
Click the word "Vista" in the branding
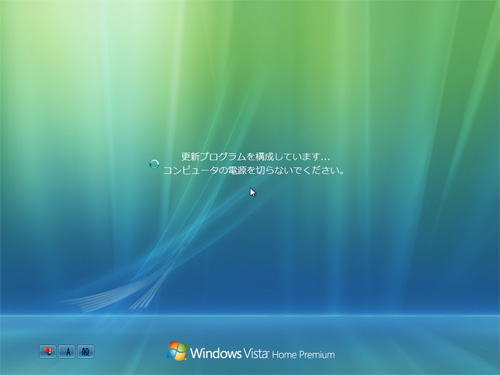(x=256, y=353)
